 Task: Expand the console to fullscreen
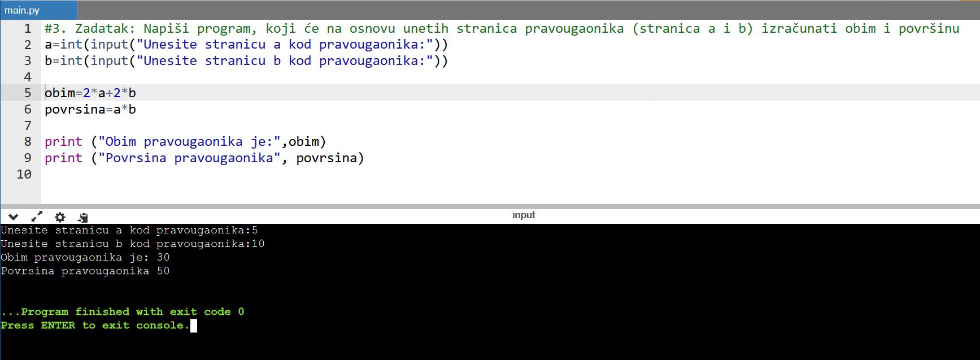37,216
